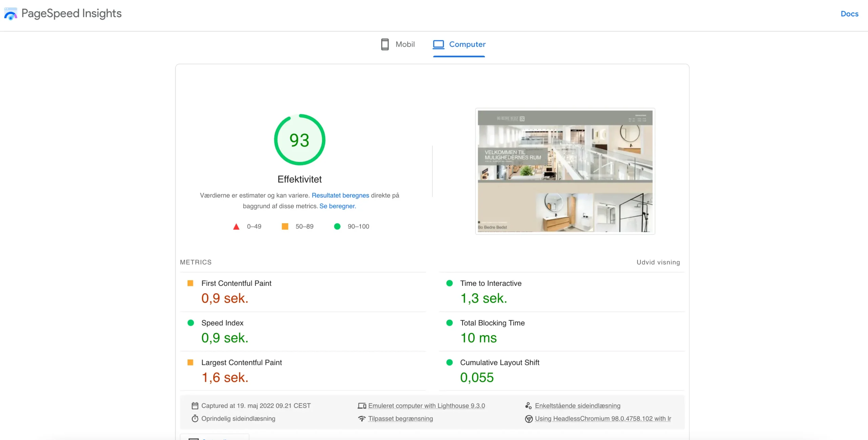Click orange square beside First Contentful Paint
The image size is (868, 440).
[190, 283]
